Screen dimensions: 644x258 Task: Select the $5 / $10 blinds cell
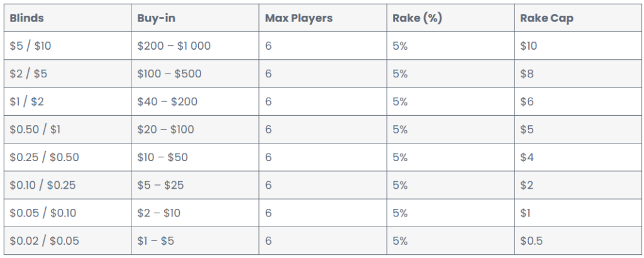tap(67, 45)
